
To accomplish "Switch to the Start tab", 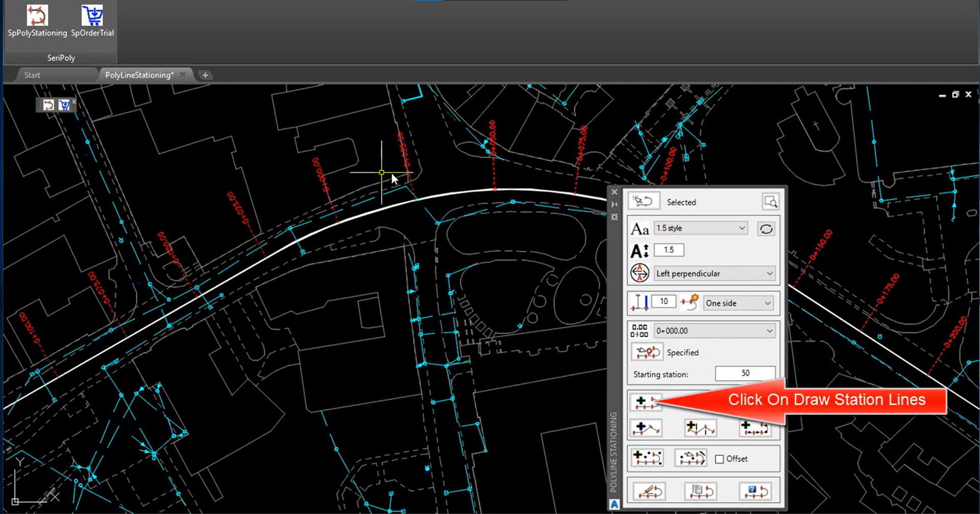I will [x=32, y=75].
